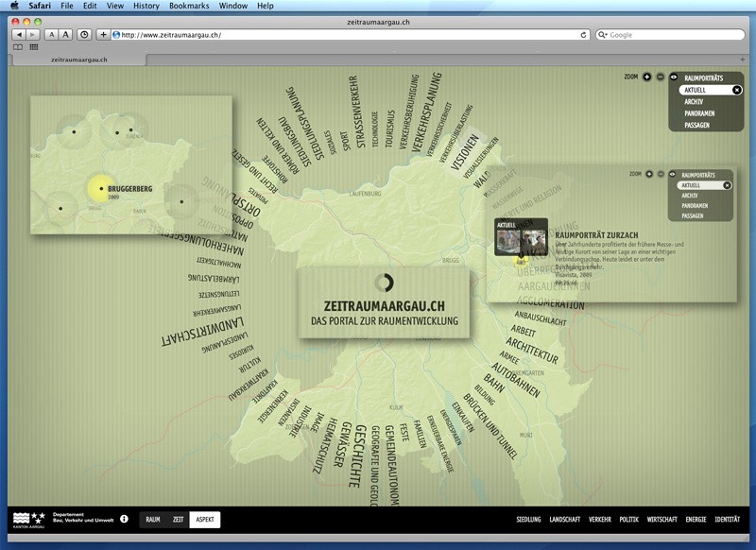756x550 pixels.
Task: Click the Safari history clock button
Action: click(x=84, y=35)
